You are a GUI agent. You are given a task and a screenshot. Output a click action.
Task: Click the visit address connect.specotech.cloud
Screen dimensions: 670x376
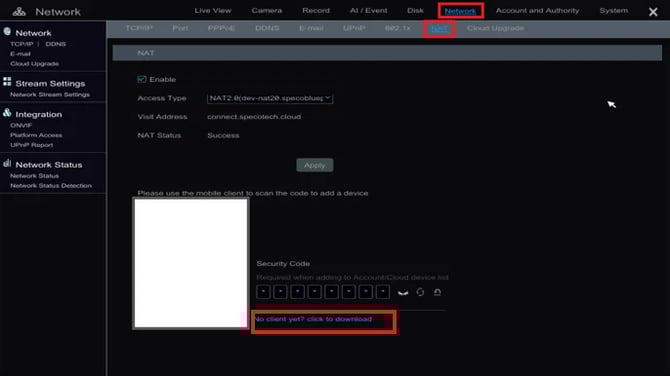tap(254, 117)
